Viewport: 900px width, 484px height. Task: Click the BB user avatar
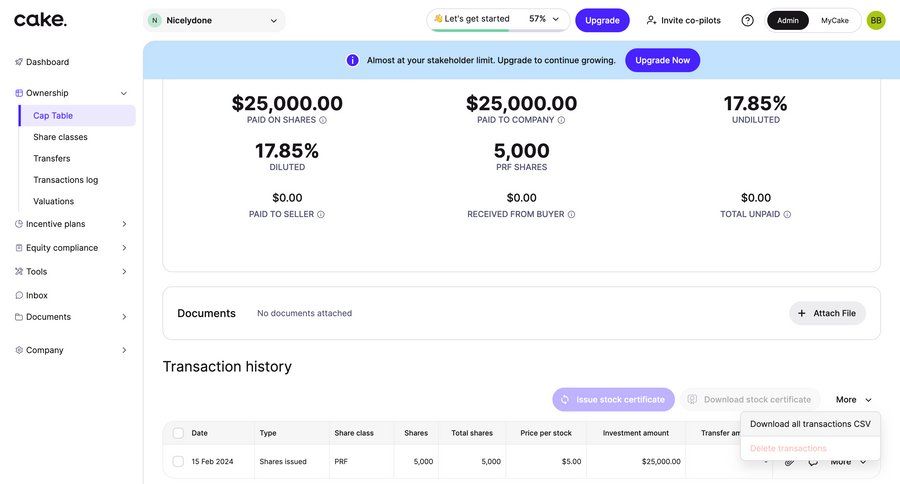876,20
